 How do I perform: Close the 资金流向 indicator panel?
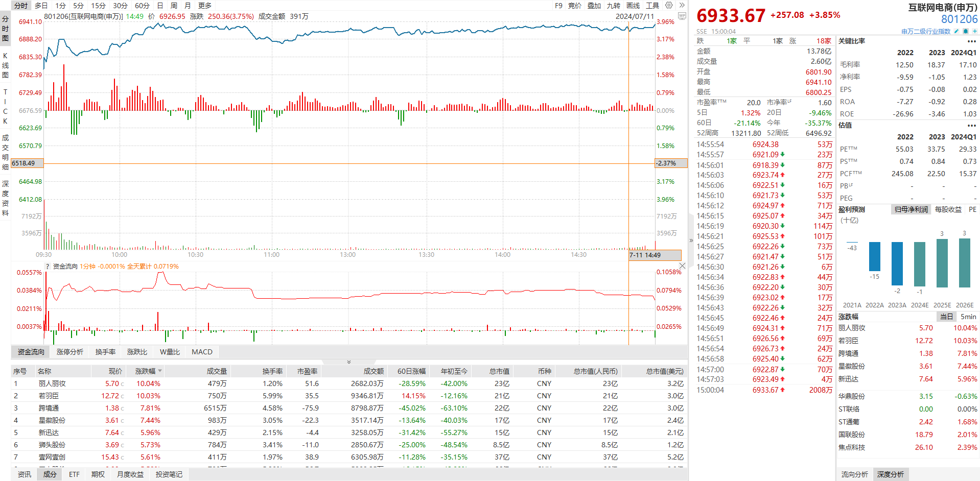click(x=682, y=266)
